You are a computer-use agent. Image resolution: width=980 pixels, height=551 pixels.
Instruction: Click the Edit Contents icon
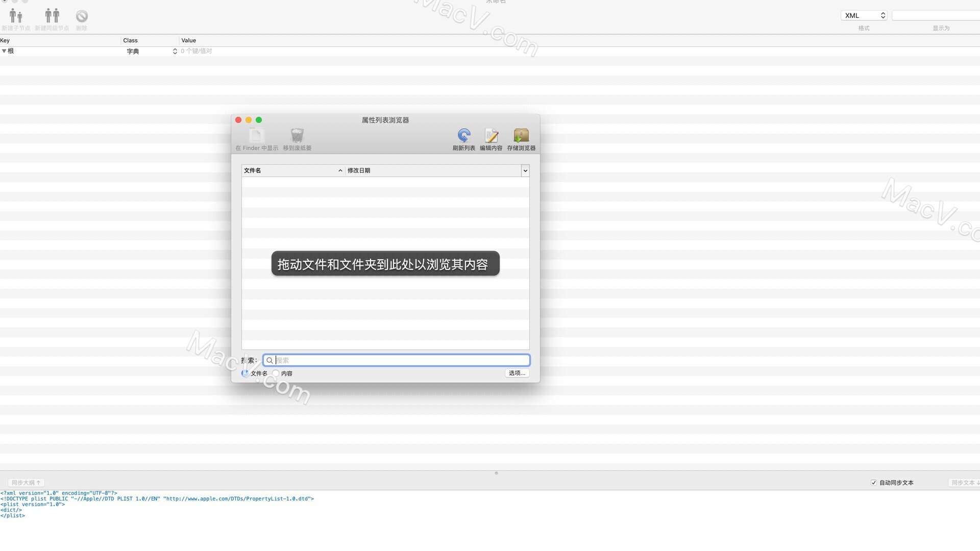491,135
